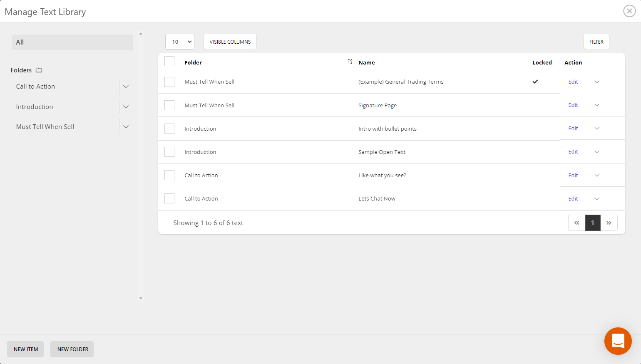Screen dimensions: 641x364
Task: Open the FILTER options
Action: 596,42
